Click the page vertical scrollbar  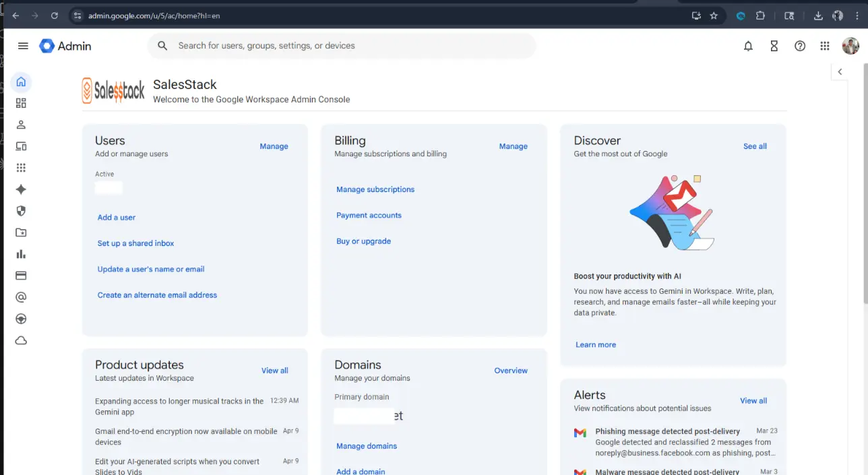[x=865, y=182]
